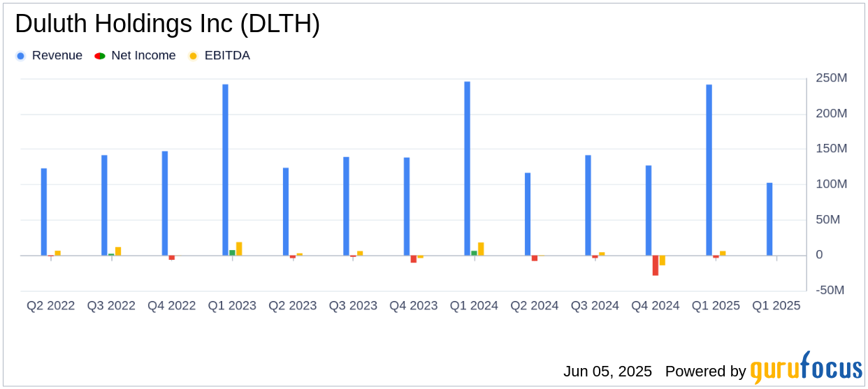Click the Q1 2025 revenue bar near 100M
This screenshot has height=389, width=868.
[x=769, y=219]
